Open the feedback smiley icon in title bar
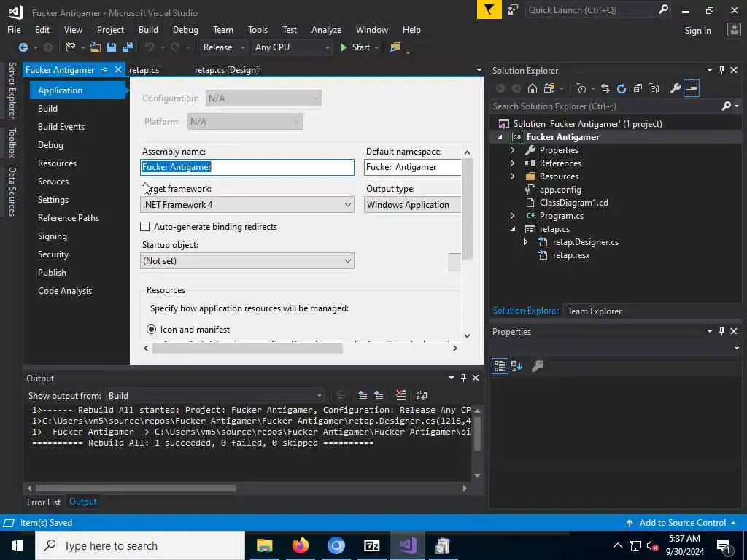 pos(513,9)
